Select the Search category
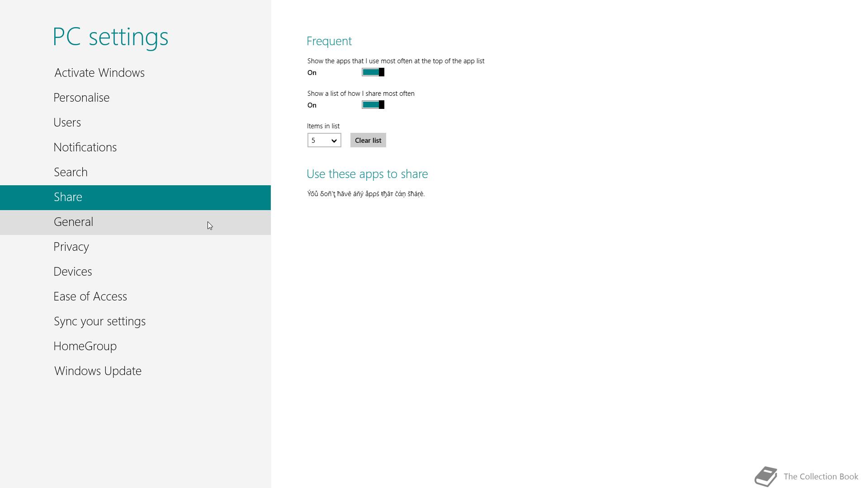 point(71,172)
